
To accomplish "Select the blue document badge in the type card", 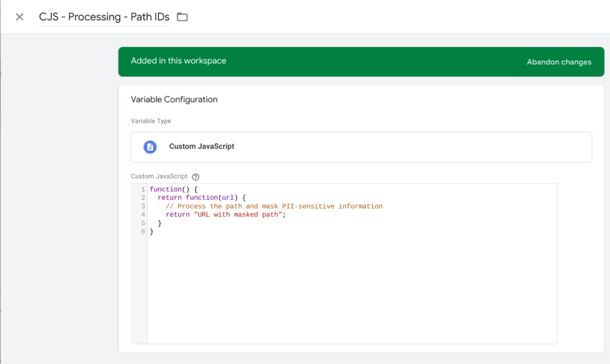I will point(150,147).
